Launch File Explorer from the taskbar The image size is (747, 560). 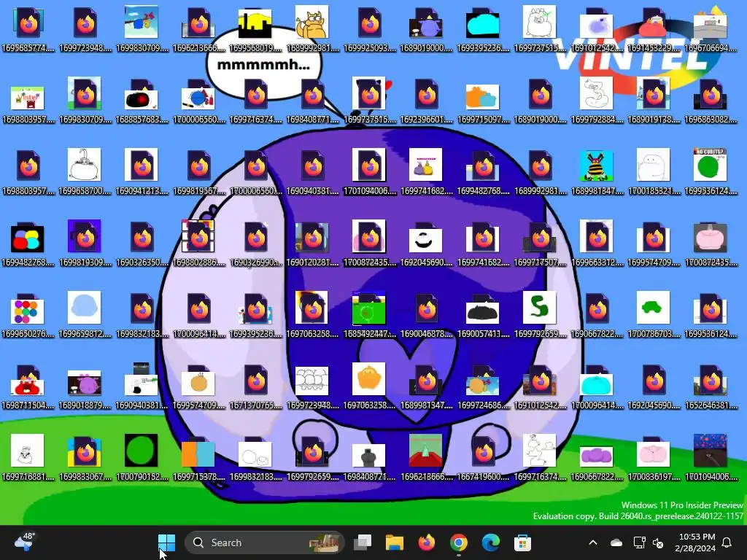point(395,542)
